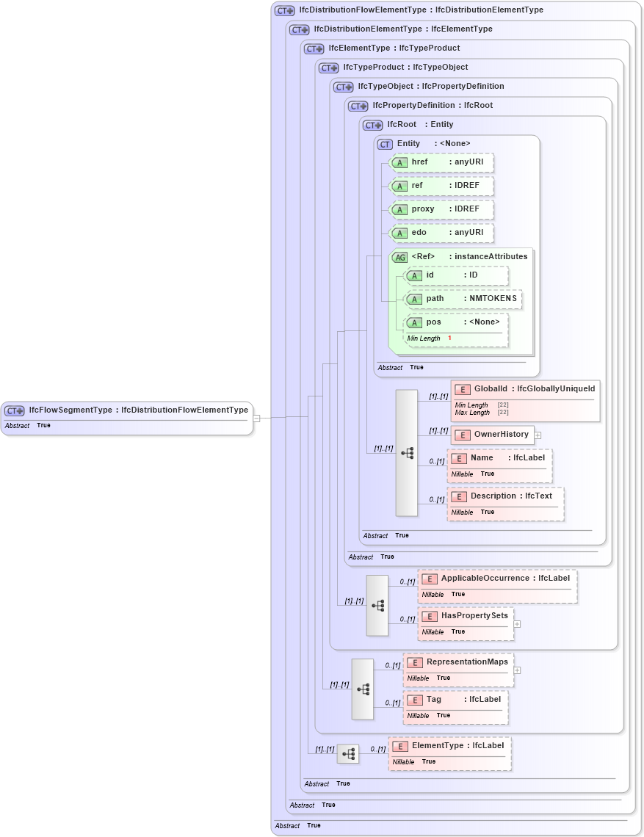Select the ElementType element icon
The image size is (644, 837).
(x=400, y=746)
